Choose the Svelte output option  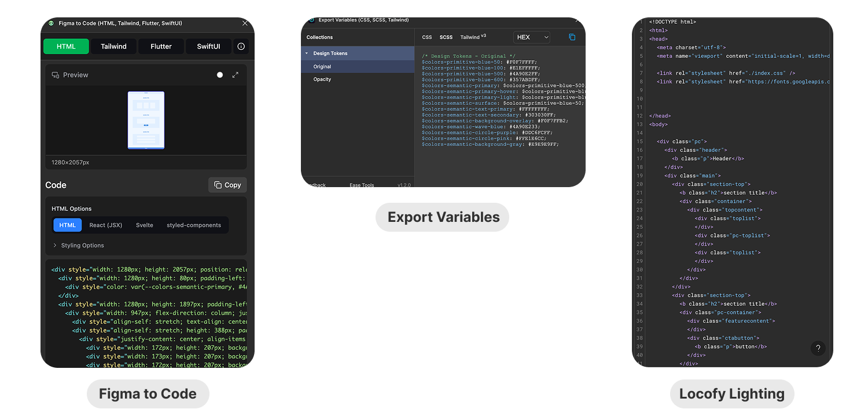click(x=145, y=225)
